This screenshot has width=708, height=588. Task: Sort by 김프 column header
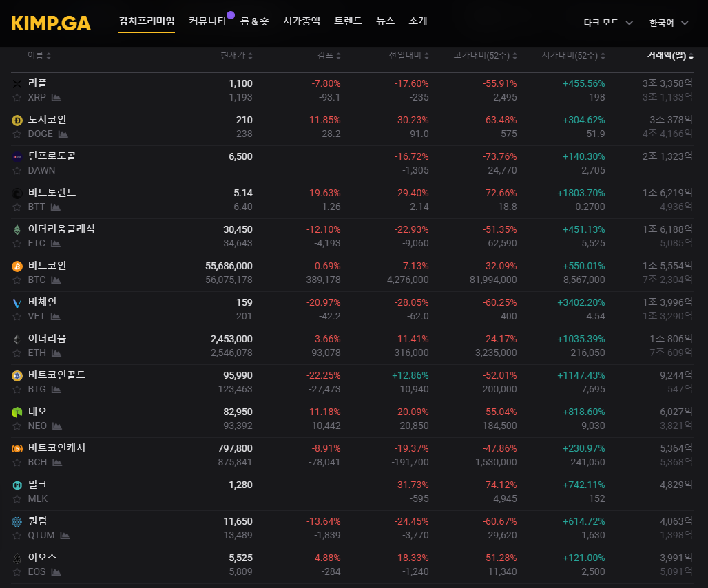pyautogui.click(x=329, y=56)
